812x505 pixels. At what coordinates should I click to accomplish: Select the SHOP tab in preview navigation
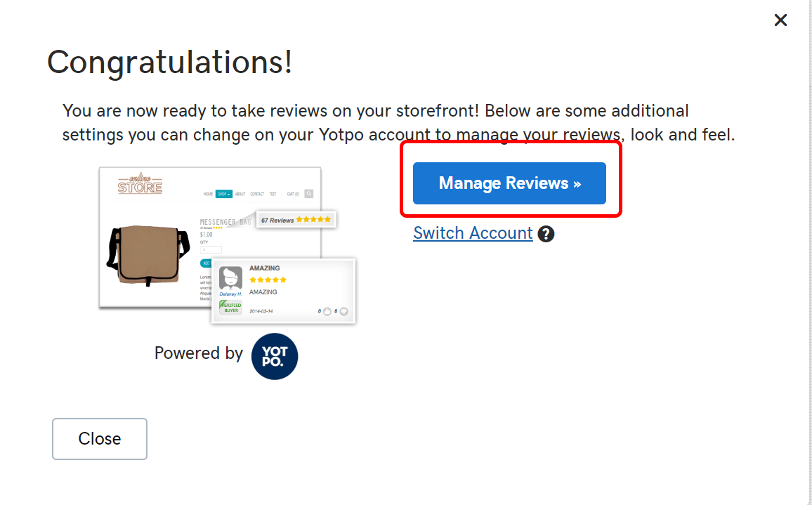pos(223,194)
